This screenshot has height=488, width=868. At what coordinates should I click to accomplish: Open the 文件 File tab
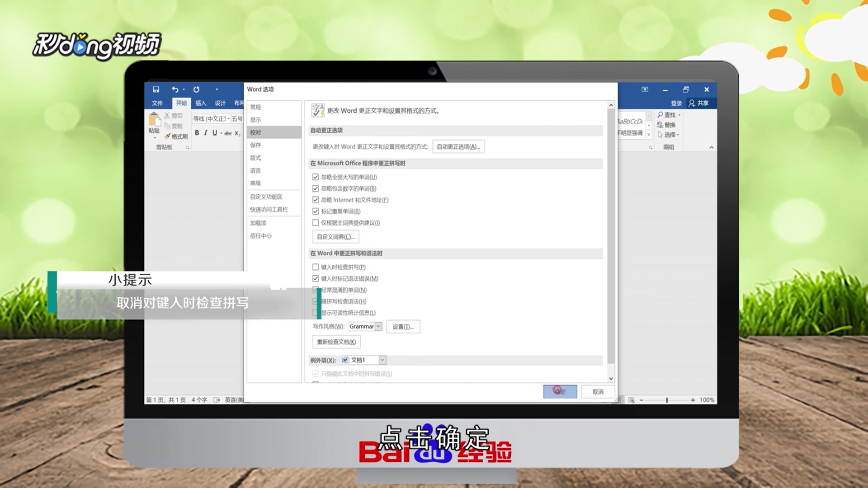click(x=157, y=103)
